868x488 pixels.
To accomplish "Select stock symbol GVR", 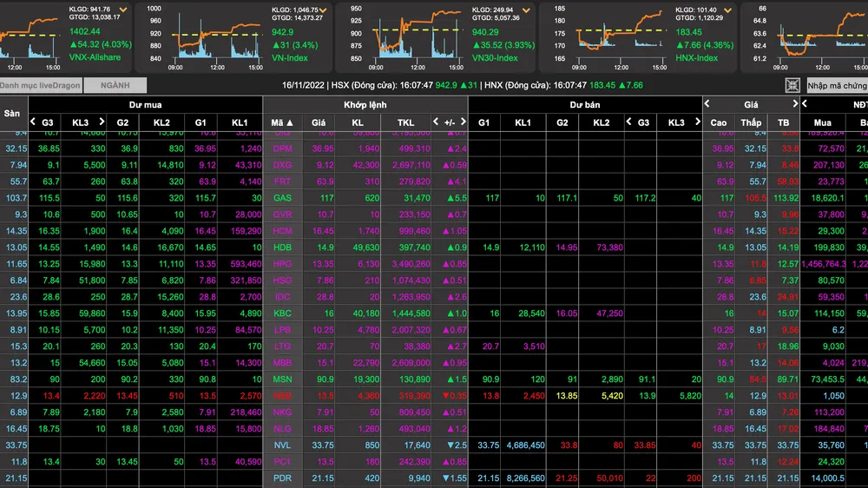I will (282, 214).
